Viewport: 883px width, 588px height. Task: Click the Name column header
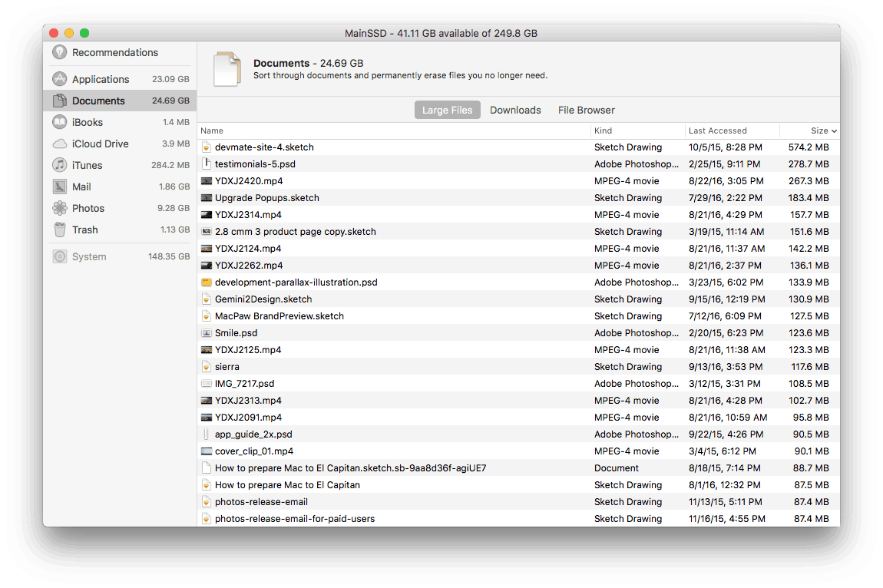point(212,130)
